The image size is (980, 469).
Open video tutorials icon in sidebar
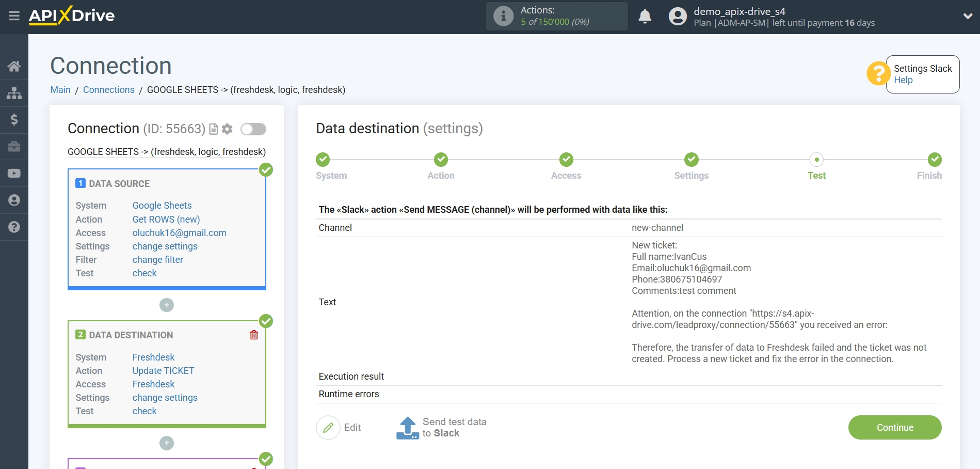(x=14, y=174)
